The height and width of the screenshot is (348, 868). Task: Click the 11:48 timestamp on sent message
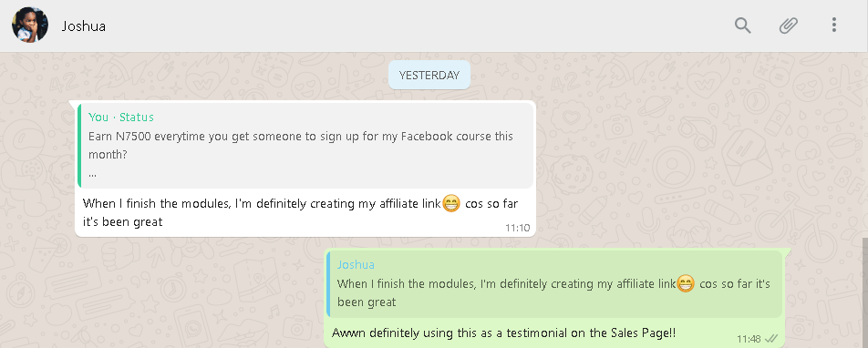pyautogui.click(x=749, y=339)
